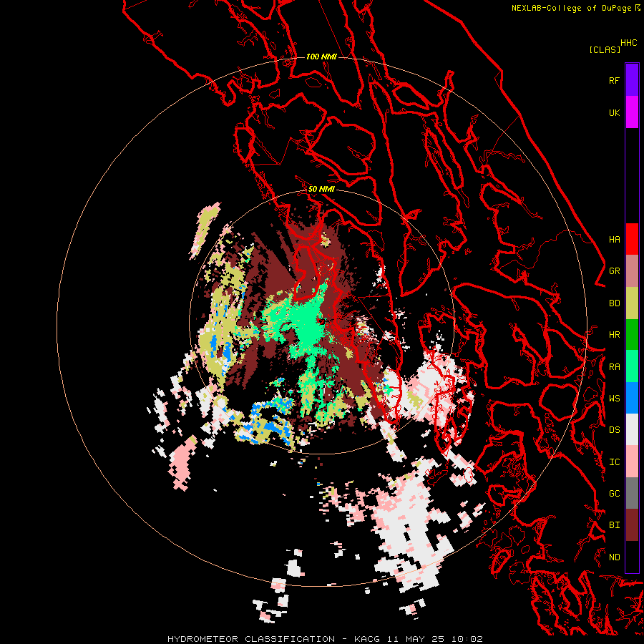Click the HR legend label
This screenshot has height=644, width=644.
click(614, 335)
